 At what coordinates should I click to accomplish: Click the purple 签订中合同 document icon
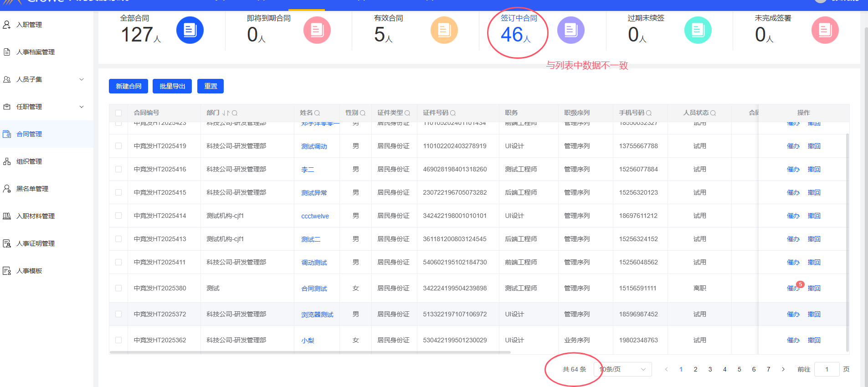570,30
